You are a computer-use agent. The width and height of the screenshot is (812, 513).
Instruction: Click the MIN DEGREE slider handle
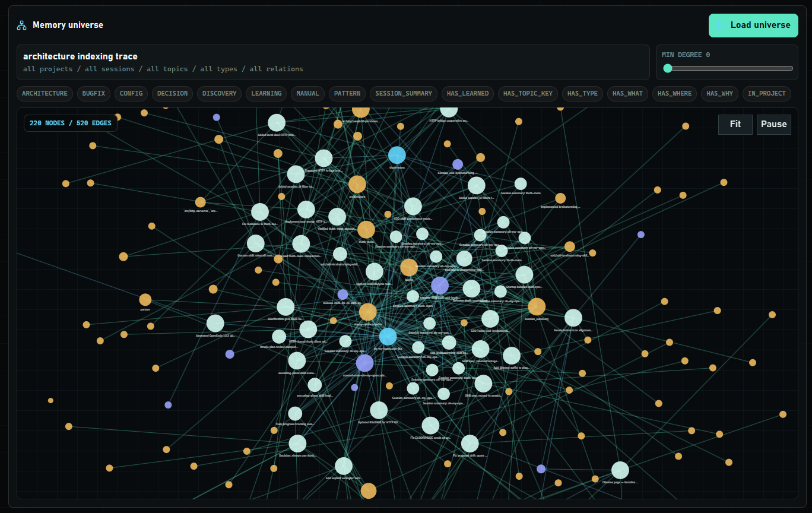click(x=668, y=68)
